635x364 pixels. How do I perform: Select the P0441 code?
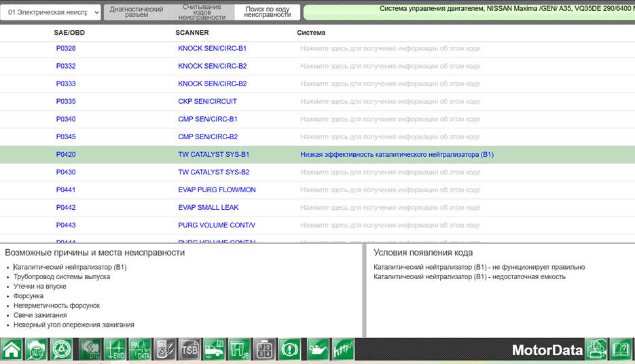(66, 190)
